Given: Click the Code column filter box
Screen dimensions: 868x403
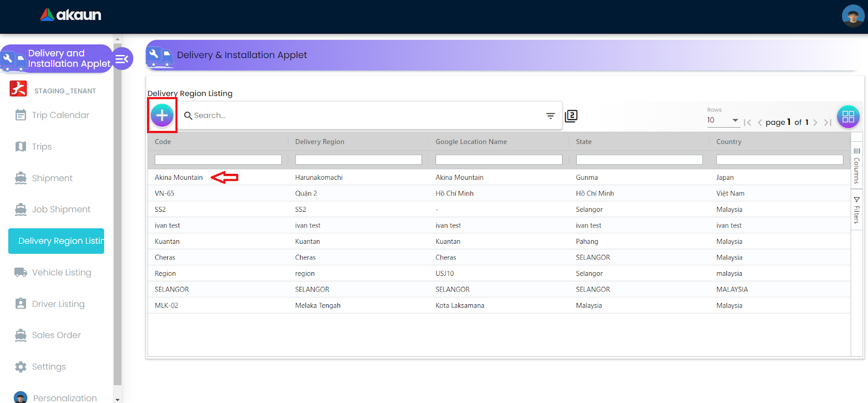Looking at the screenshot, I should tap(218, 160).
